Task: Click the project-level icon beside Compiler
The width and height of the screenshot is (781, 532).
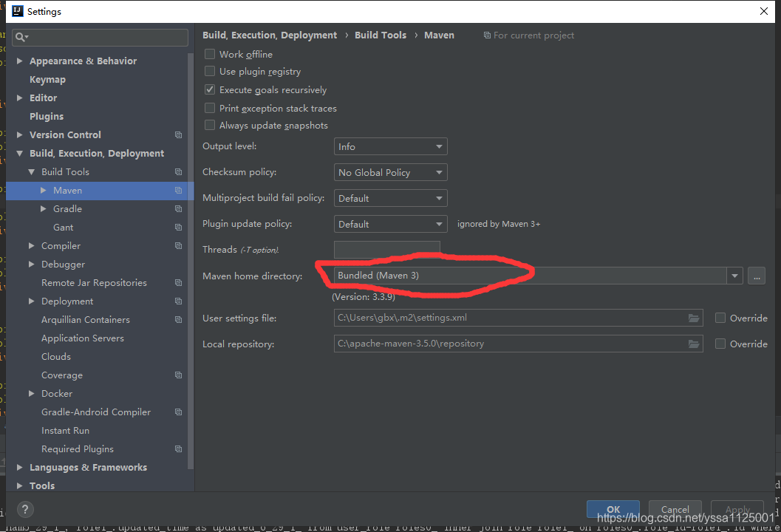Action: click(178, 245)
